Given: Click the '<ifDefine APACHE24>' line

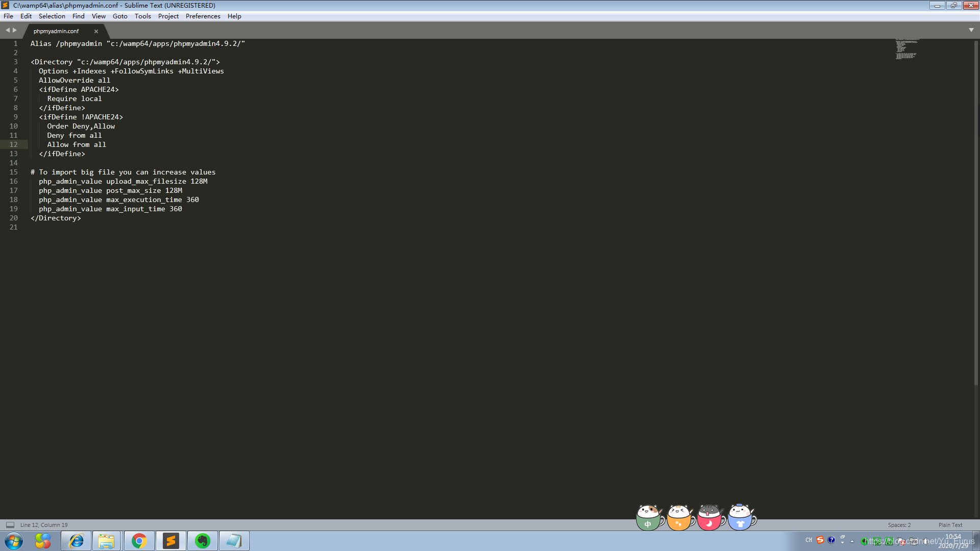Looking at the screenshot, I should coord(79,89).
